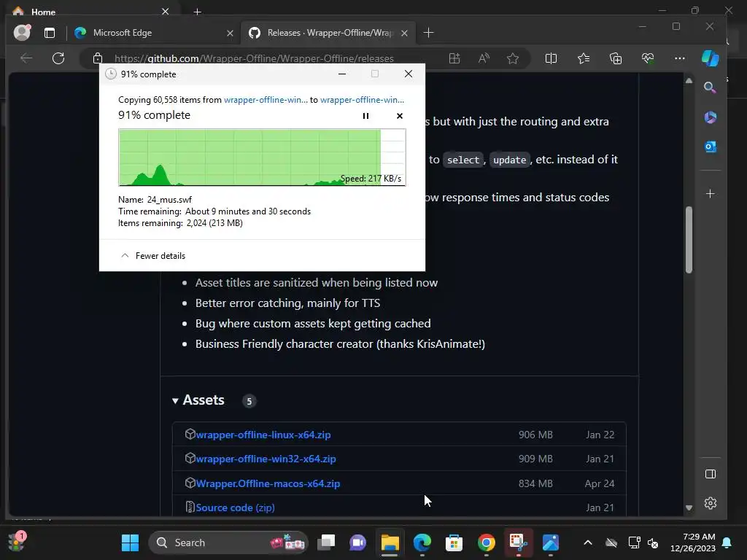747x560 pixels.
Task: Open Collections in Edge toolbar
Action: coord(616,58)
